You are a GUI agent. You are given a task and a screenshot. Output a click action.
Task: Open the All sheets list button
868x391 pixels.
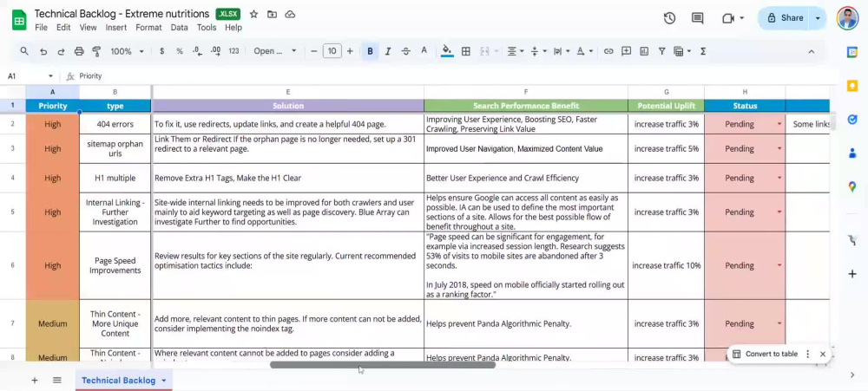click(57, 380)
